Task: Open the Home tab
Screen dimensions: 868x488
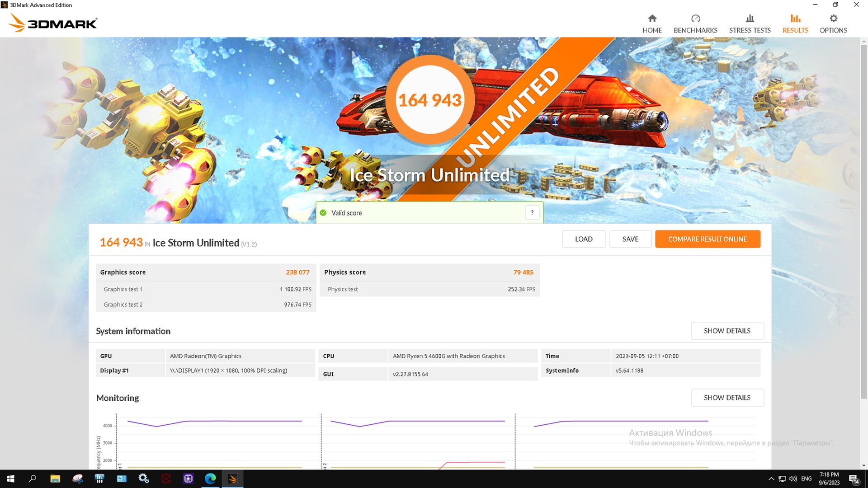Action: pyautogui.click(x=652, y=24)
